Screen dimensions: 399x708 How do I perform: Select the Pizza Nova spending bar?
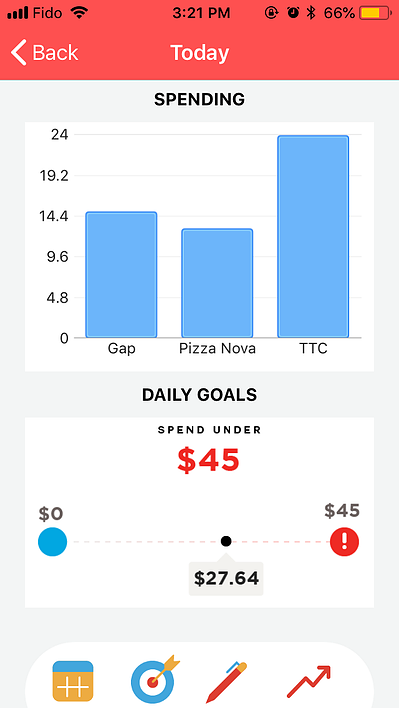click(x=217, y=283)
